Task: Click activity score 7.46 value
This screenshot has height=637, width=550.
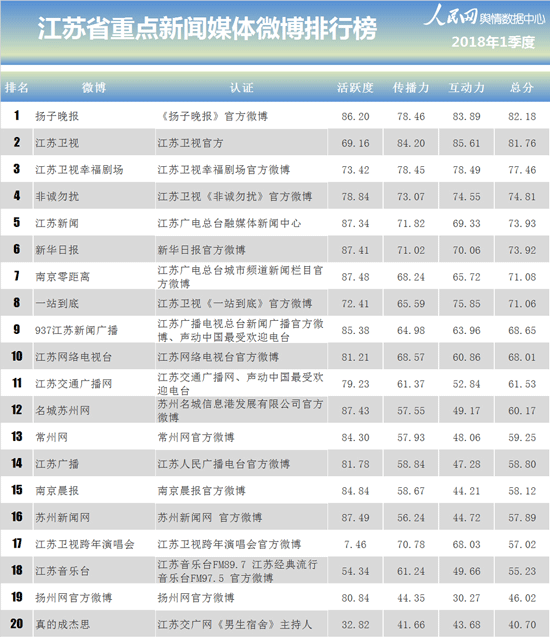Action: 355,545
